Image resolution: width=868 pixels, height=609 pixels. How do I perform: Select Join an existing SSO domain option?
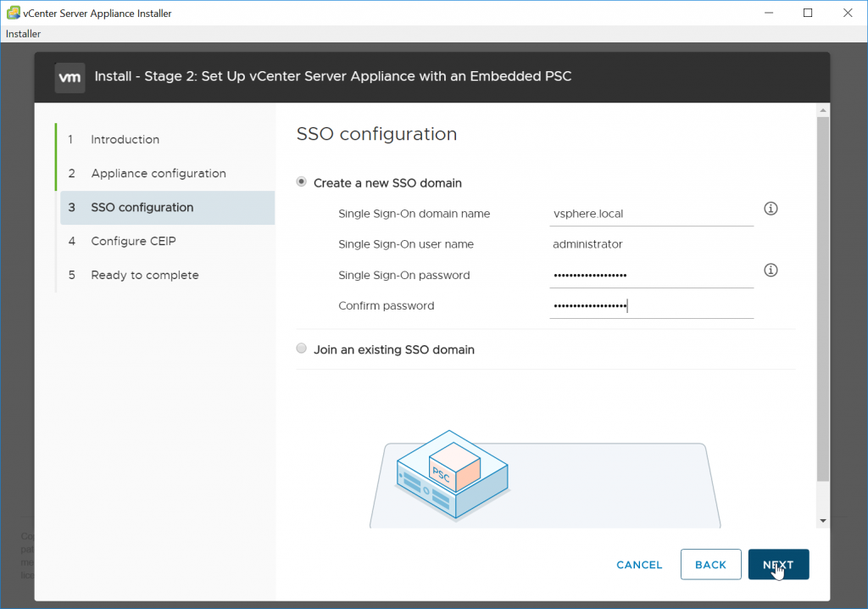pyautogui.click(x=301, y=349)
